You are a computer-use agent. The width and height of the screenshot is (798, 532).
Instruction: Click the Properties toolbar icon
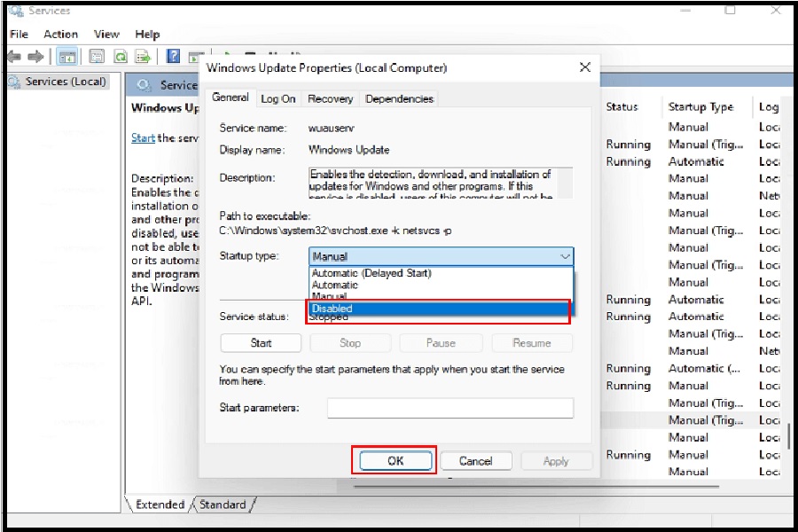point(97,57)
